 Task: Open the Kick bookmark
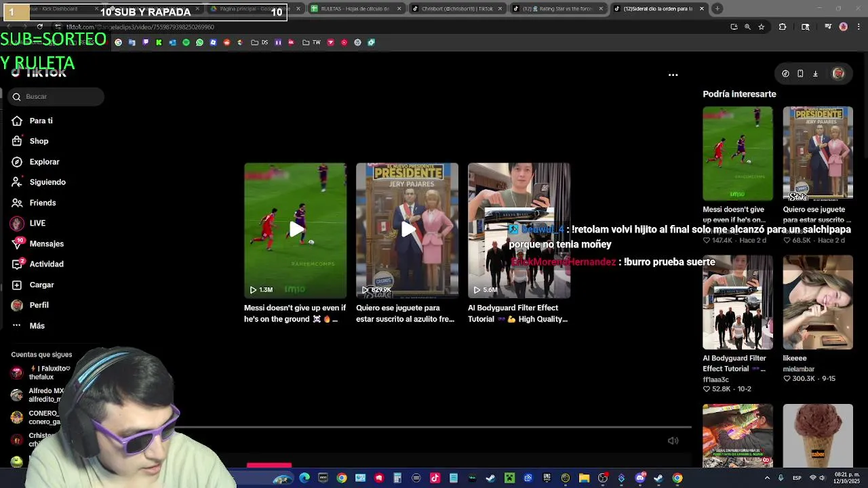tap(159, 42)
